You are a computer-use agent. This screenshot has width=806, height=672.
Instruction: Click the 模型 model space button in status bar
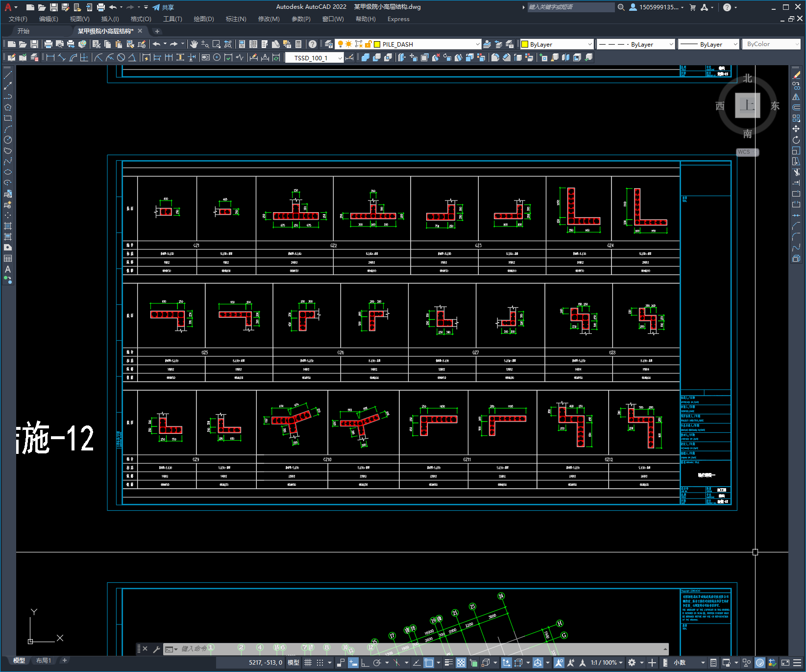pyautogui.click(x=293, y=663)
